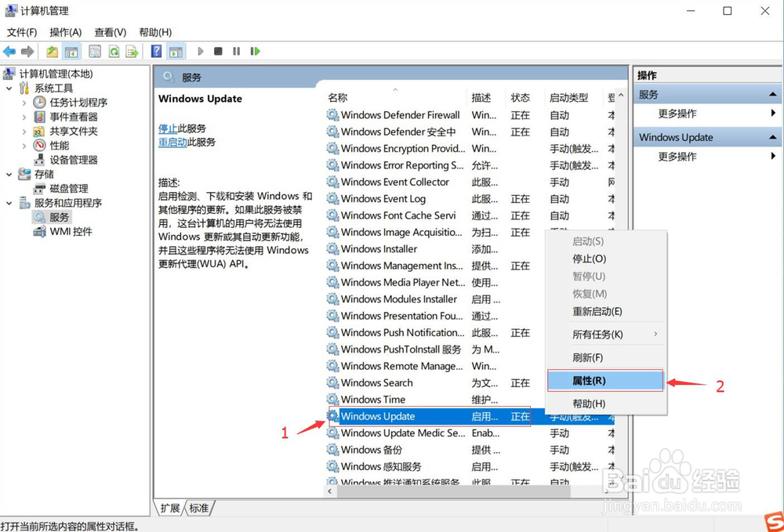Image resolution: width=784 pixels, height=532 pixels.
Task: Collapse Windows Update section in Actions pane
Action: [x=772, y=137]
